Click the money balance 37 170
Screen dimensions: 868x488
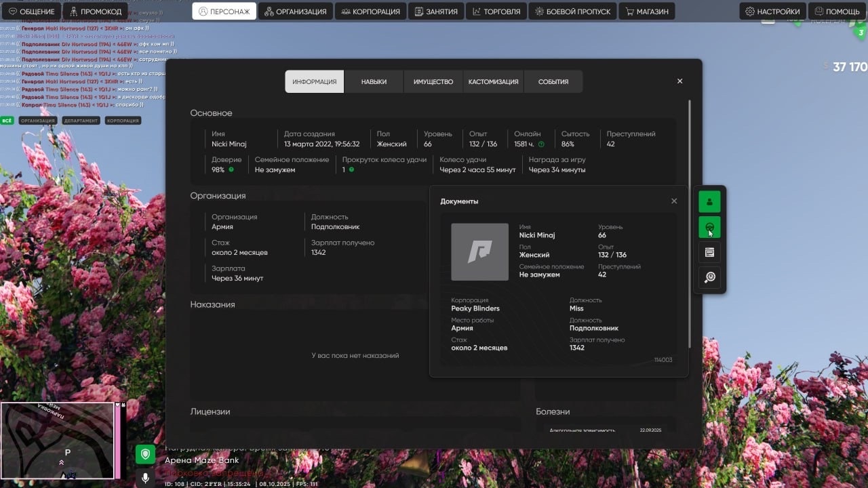pos(850,66)
